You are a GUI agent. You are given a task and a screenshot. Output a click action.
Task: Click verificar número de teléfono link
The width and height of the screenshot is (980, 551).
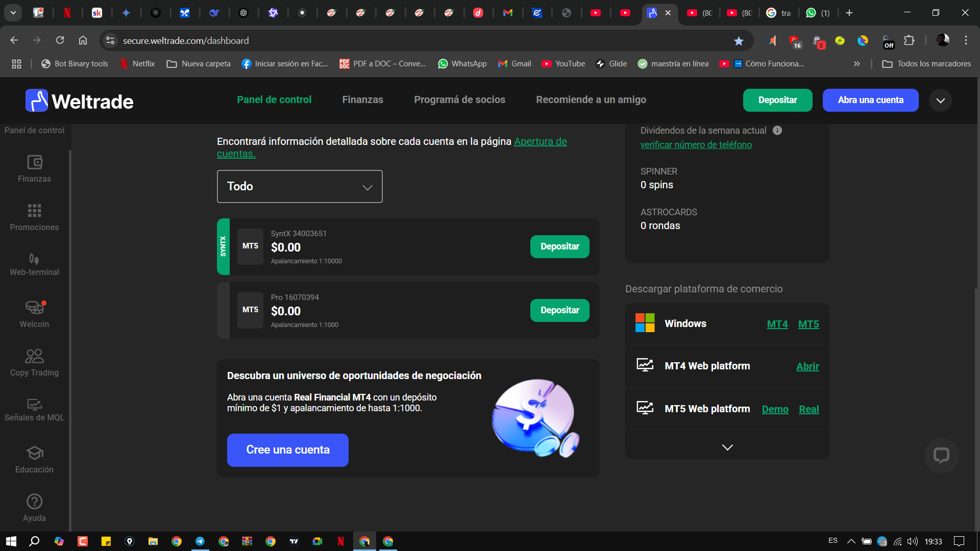click(x=696, y=145)
